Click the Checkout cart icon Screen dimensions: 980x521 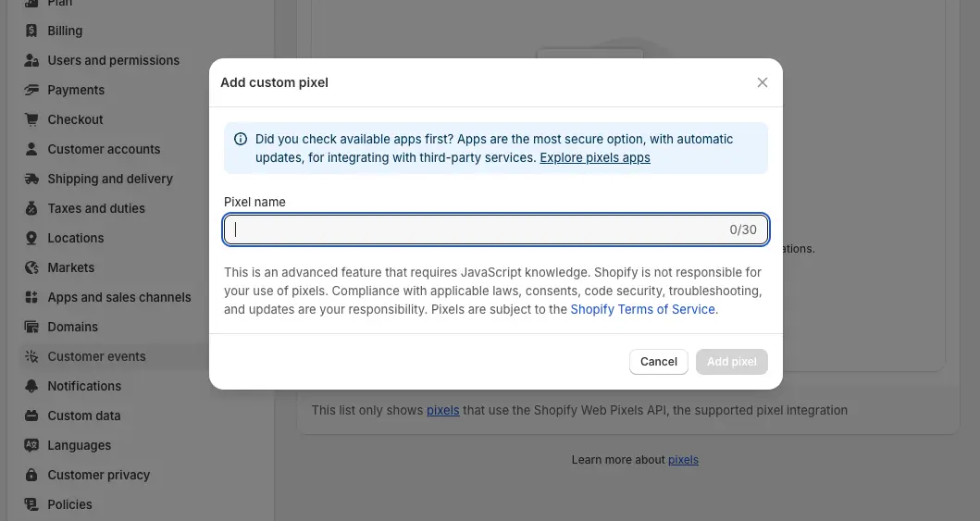click(x=31, y=119)
